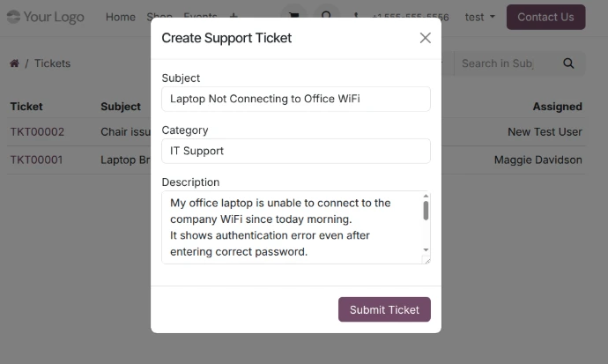The image size is (608, 364).
Task: Click the phone icon beside the number
Action: (356, 17)
